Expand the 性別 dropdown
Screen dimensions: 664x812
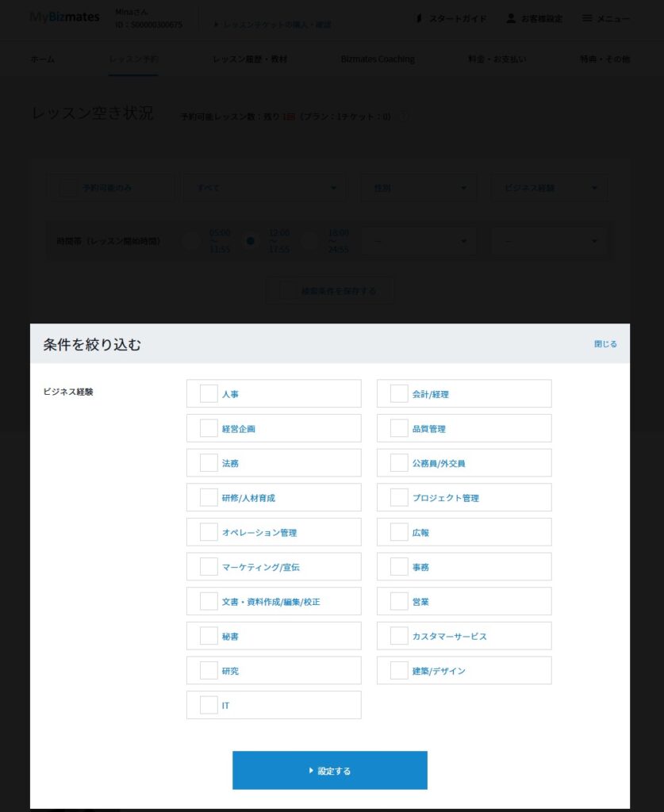coord(419,188)
